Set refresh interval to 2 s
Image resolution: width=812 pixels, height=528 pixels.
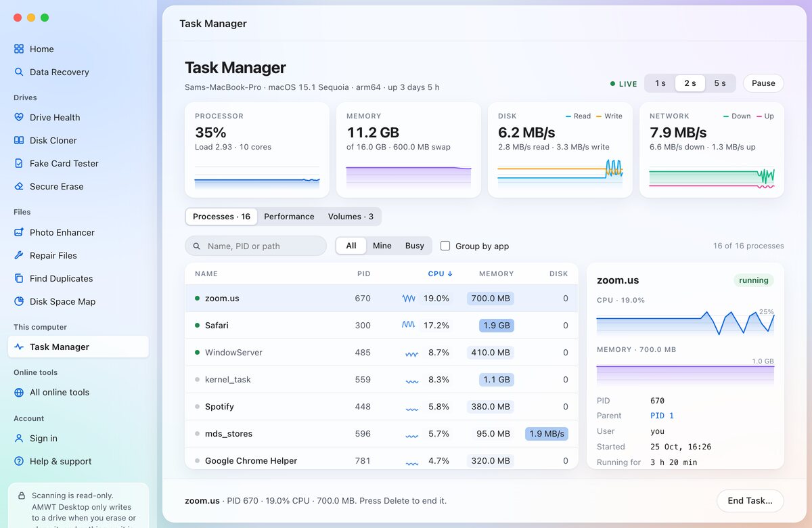[x=690, y=83]
